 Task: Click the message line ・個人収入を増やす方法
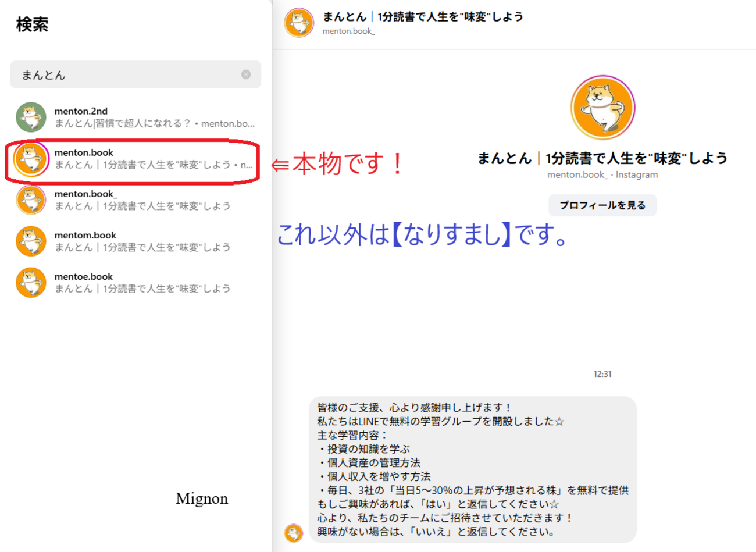point(374,477)
